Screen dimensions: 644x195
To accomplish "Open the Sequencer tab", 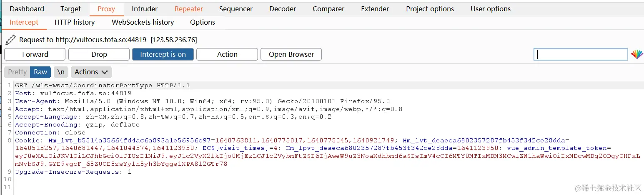I will (236, 9).
